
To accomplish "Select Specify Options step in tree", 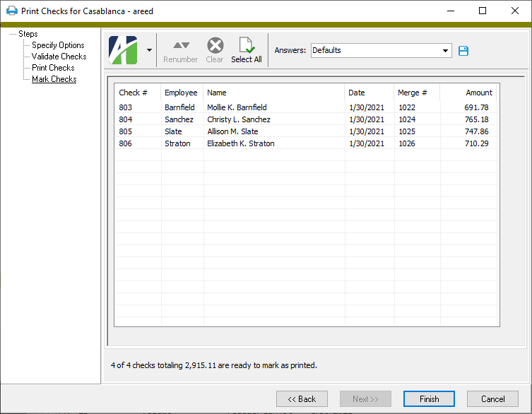I will click(58, 45).
